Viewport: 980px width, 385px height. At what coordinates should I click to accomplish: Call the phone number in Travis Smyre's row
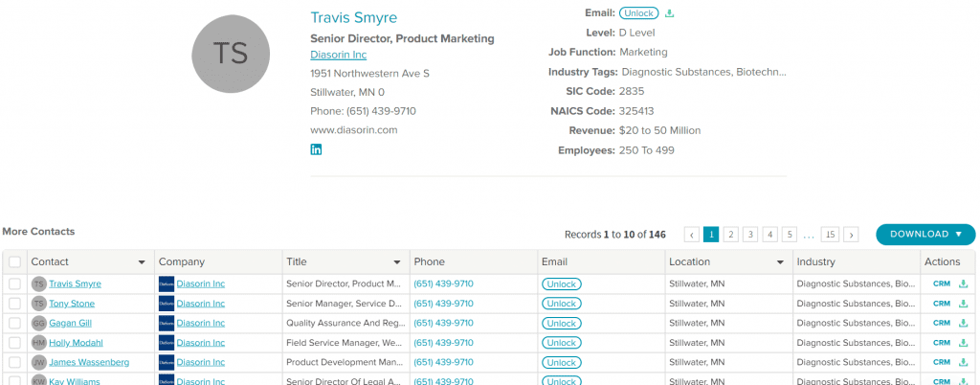(x=443, y=283)
